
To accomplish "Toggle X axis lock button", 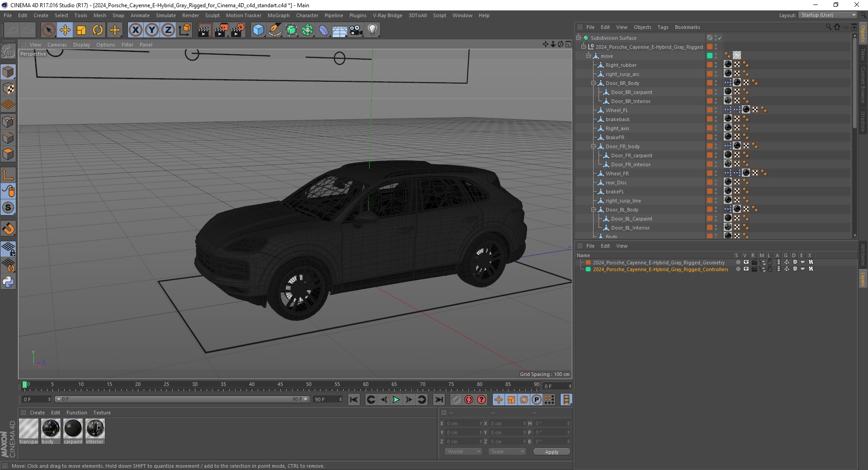I will tap(135, 30).
